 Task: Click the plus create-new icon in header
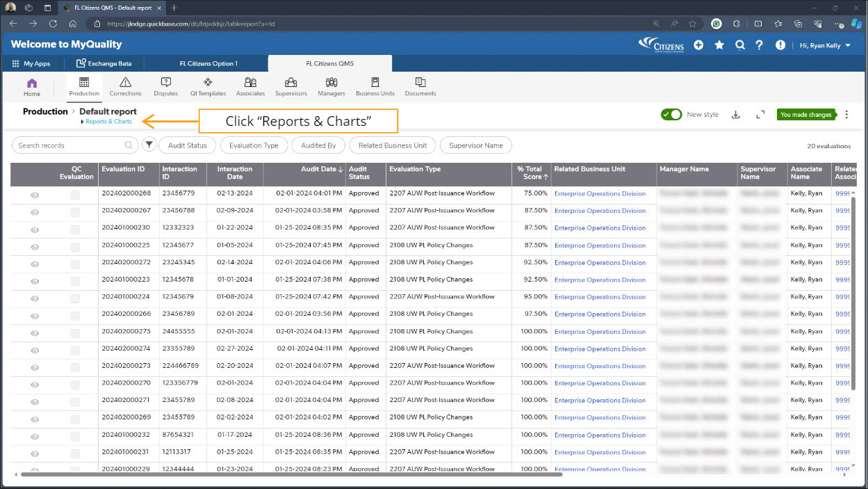point(698,45)
